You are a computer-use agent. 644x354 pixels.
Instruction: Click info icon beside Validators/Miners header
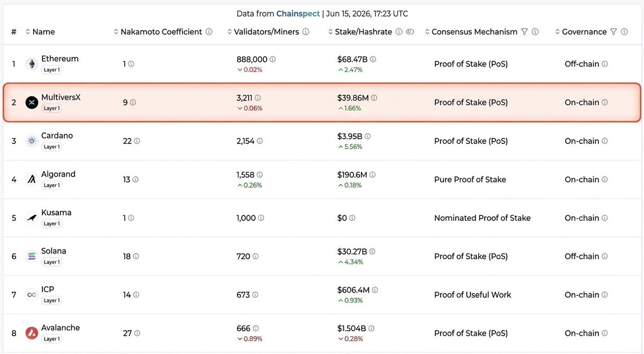[x=306, y=32]
